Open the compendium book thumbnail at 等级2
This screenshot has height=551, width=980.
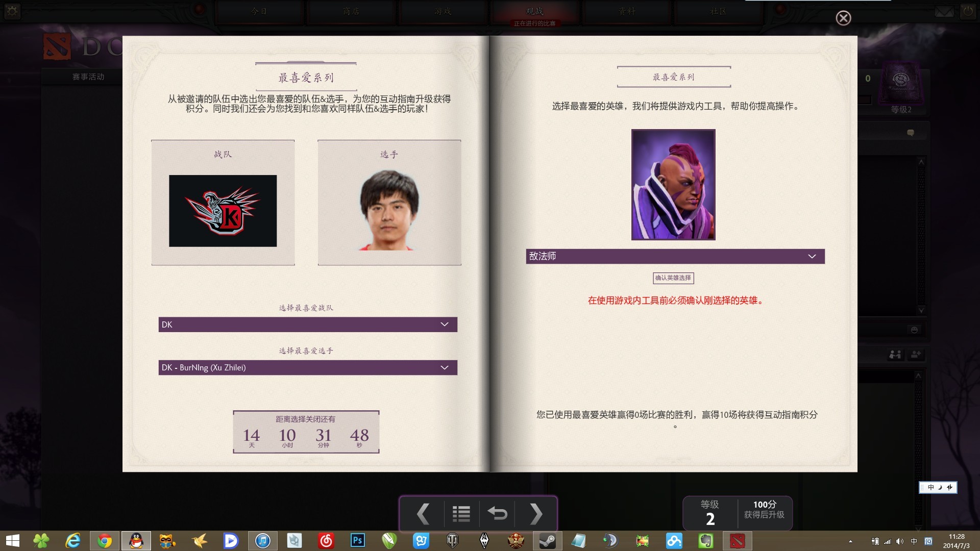(901, 83)
